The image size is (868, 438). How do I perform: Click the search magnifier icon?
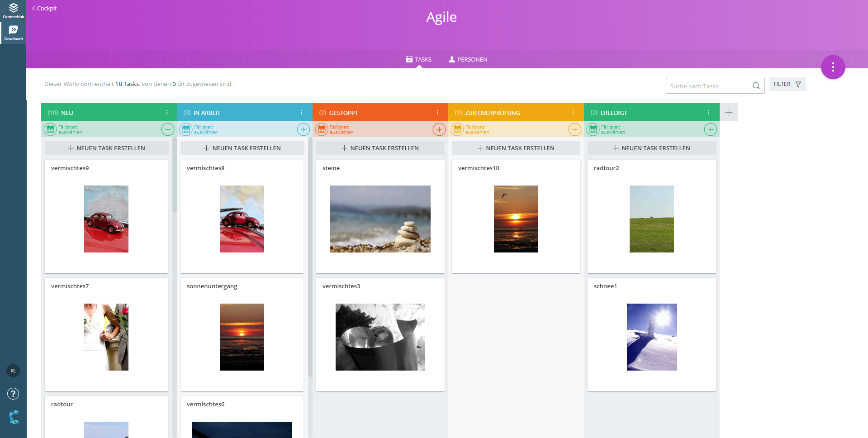click(x=756, y=86)
